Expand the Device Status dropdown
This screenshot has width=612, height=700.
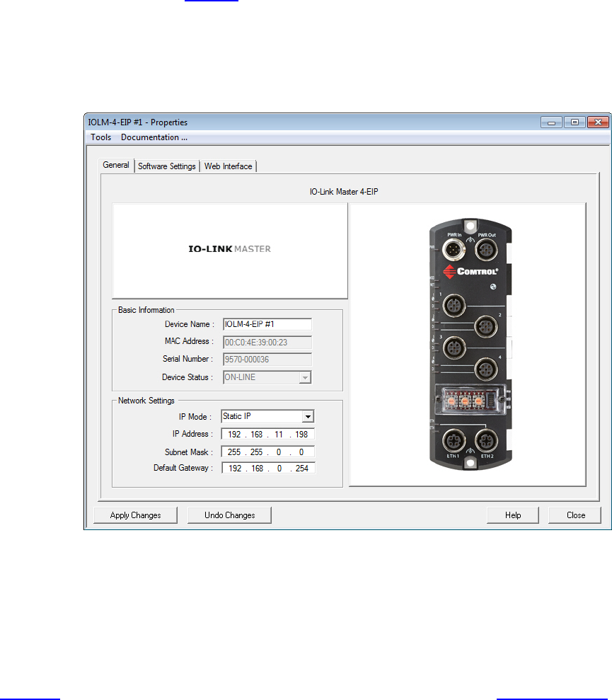click(x=305, y=378)
